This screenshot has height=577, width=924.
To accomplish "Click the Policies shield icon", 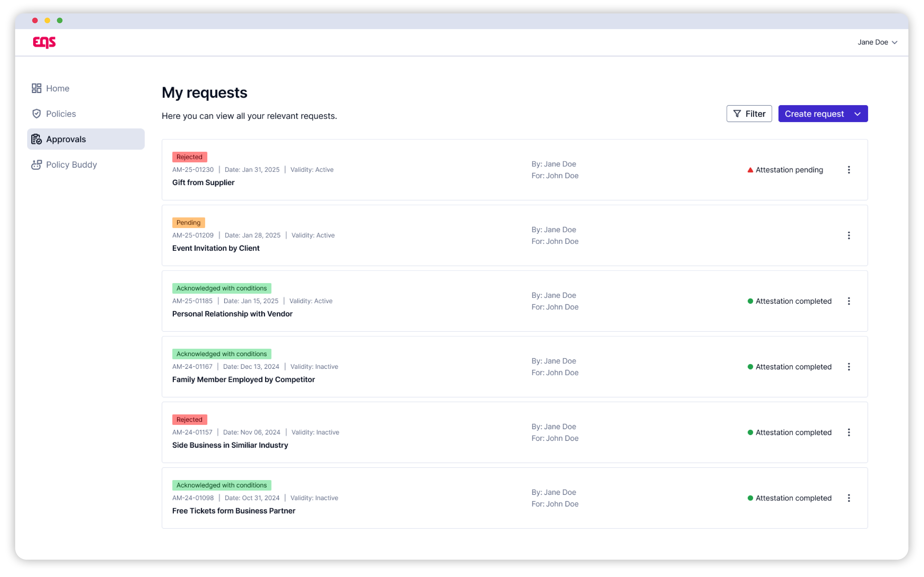I will [36, 114].
